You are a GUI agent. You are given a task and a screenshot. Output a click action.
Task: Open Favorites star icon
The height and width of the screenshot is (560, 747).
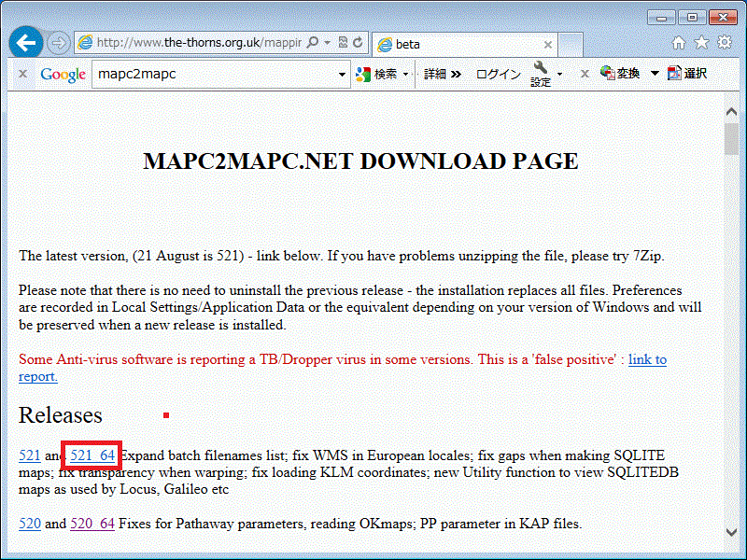pyautogui.click(x=701, y=43)
